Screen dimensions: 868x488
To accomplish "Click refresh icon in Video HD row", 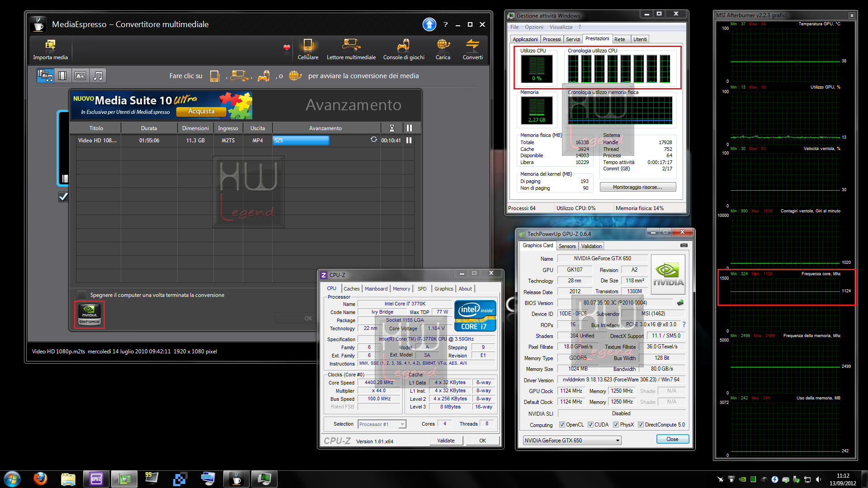I will coord(374,140).
